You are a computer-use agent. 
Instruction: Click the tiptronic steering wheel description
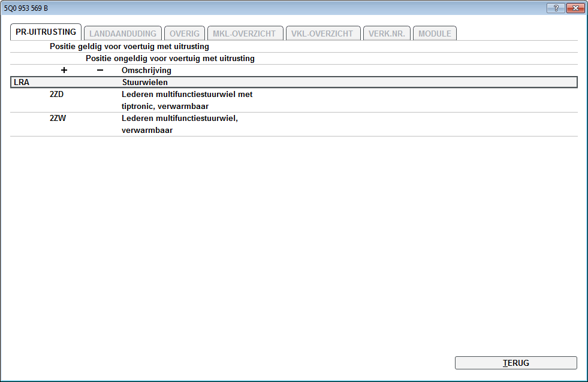[187, 100]
